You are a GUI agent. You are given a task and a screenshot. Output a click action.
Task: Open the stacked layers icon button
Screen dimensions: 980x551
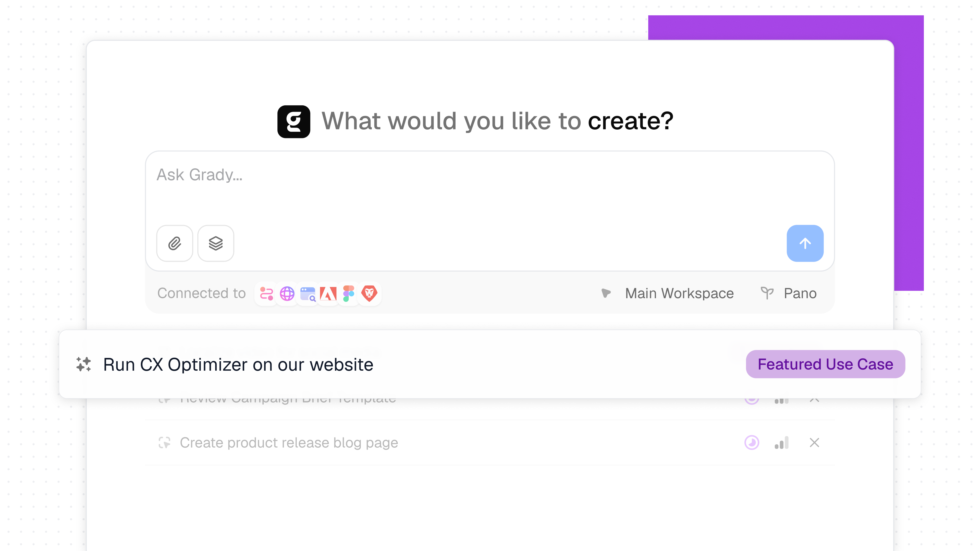(x=216, y=243)
